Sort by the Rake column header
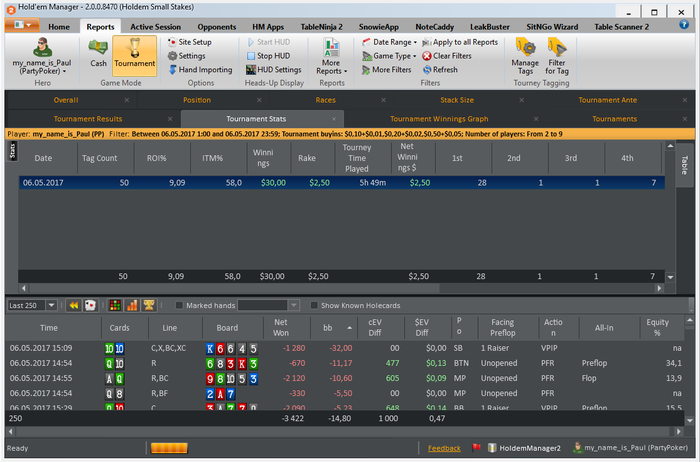 (307, 158)
